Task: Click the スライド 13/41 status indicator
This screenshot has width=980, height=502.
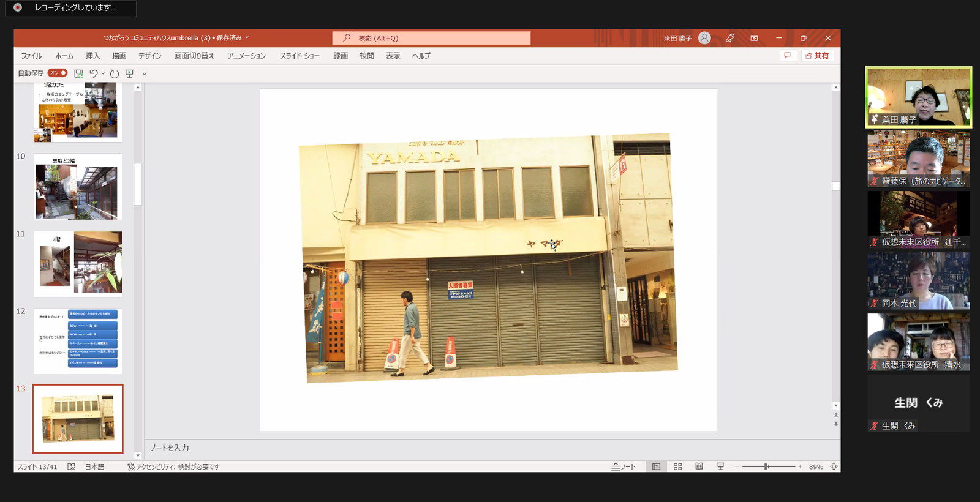Action: (37, 466)
